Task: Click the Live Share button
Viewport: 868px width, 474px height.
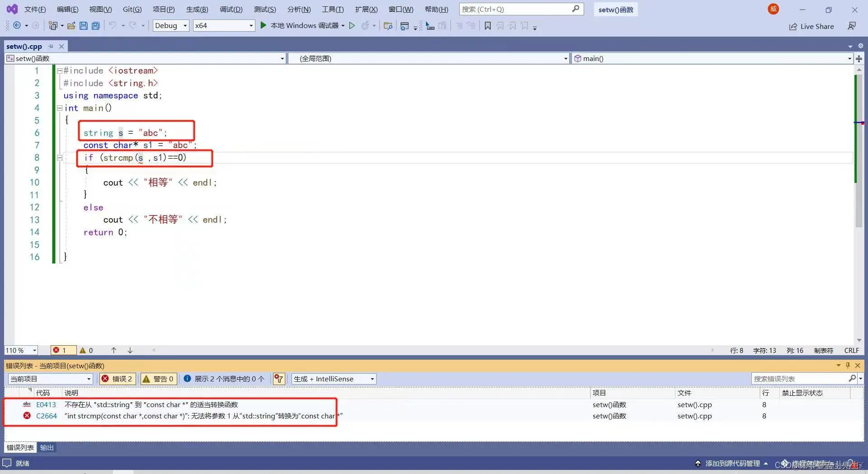Action: coord(811,26)
